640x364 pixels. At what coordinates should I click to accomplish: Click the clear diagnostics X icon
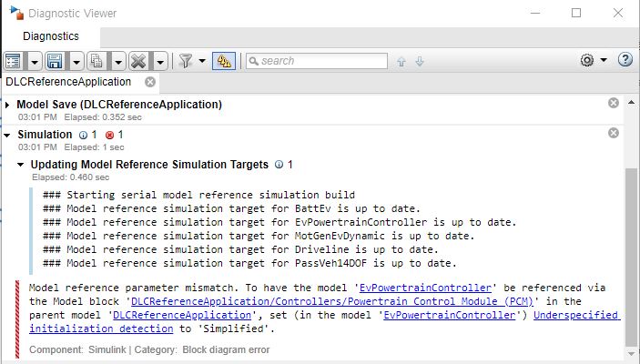[x=138, y=61]
